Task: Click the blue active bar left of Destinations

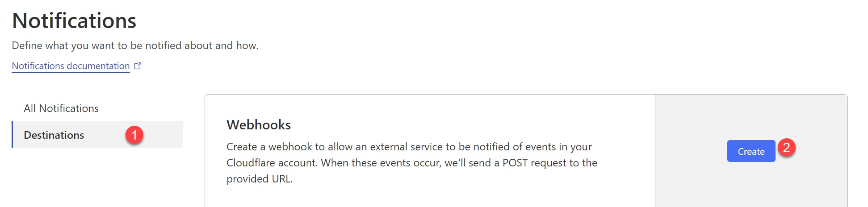Action: coord(13,134)
